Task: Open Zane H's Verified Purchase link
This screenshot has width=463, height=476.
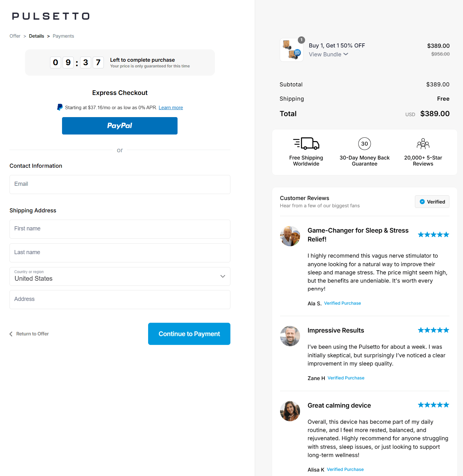Action: click(346, 378)
